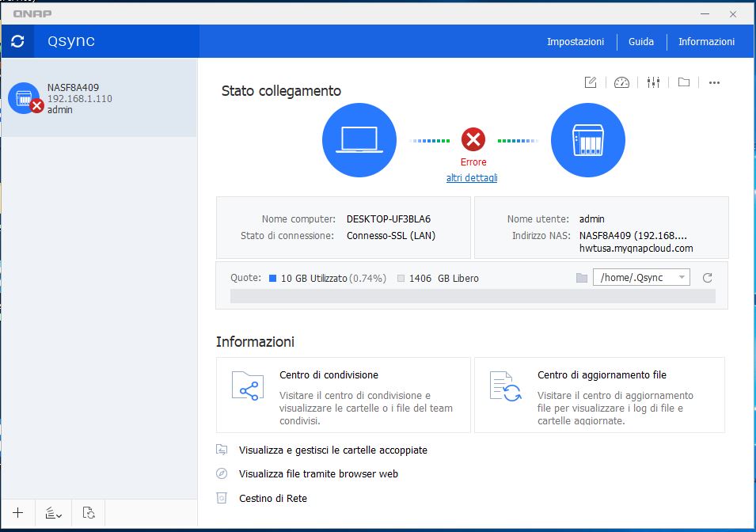
Task: Open the Guida menu
Action: 641,42
